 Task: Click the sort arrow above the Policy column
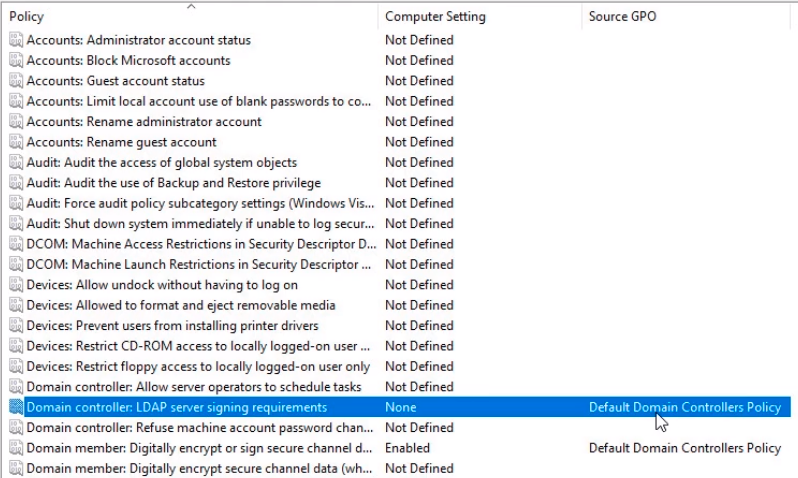pos(191,6)
